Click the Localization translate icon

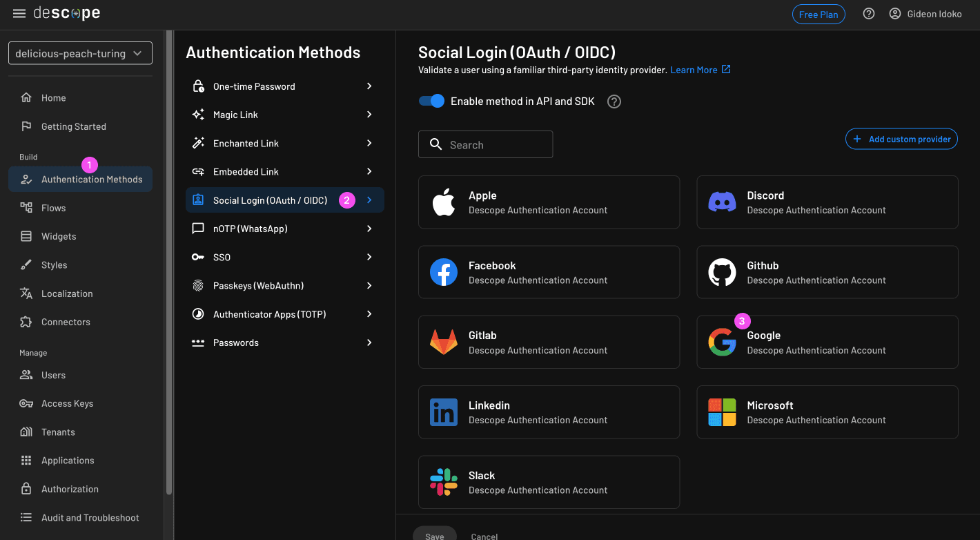26,293
